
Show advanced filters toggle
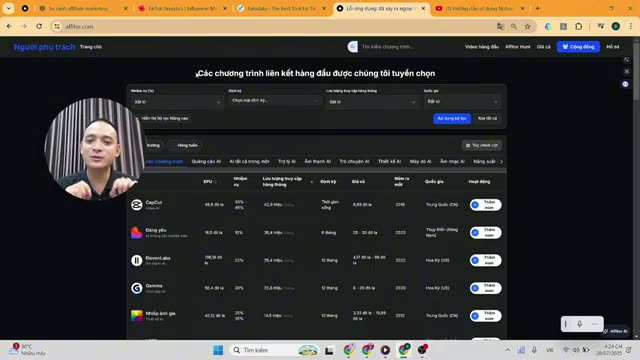(x=164, y=118)
